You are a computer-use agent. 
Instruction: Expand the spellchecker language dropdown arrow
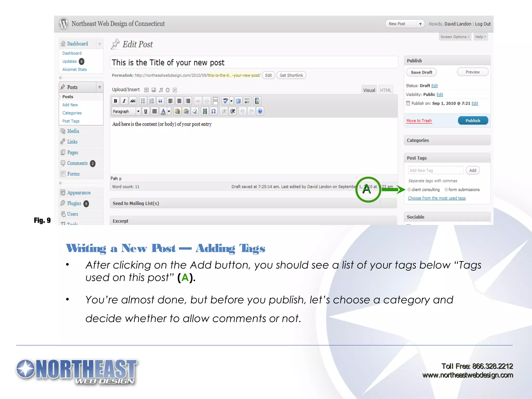(x=231, y=101)
